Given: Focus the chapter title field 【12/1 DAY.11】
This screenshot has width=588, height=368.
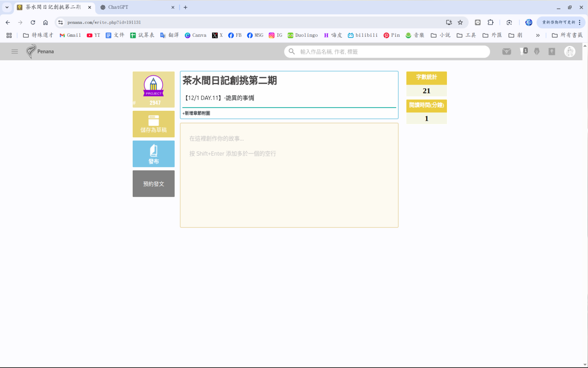Looking at the screenshot, I should point(289,98).
